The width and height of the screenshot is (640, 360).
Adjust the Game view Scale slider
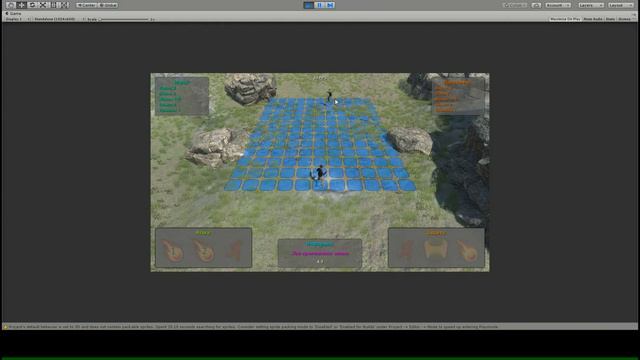[124, 19]
